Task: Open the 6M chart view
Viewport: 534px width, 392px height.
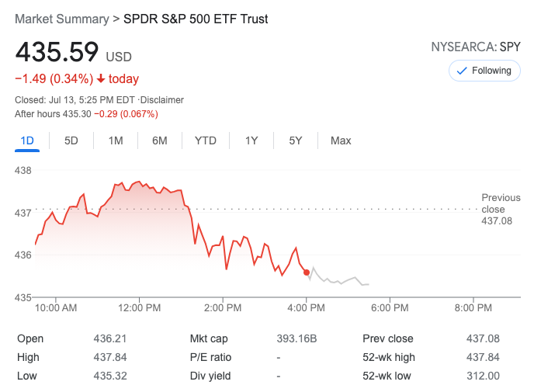Action: (160, 140)
